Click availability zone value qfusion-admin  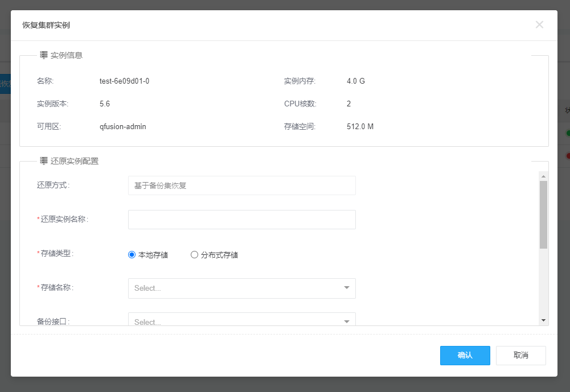pyautogui.click(x=123, y=126)
